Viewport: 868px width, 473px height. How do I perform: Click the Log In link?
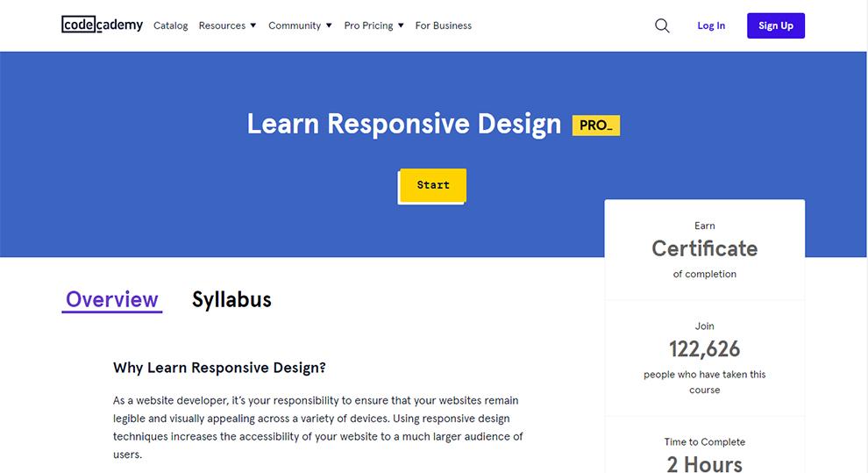point(711,25)
